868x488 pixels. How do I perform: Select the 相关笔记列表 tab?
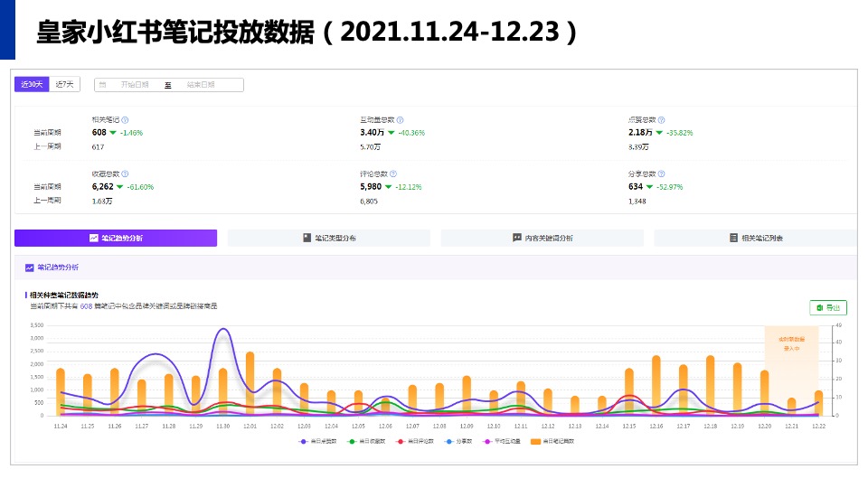755,239
